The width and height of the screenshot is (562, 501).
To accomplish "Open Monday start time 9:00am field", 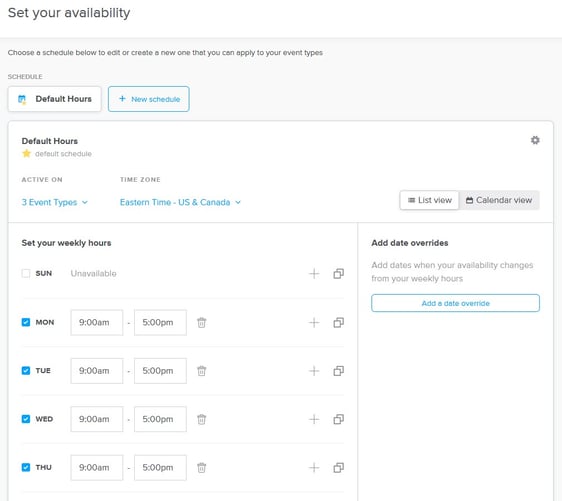I will point(97,323).
